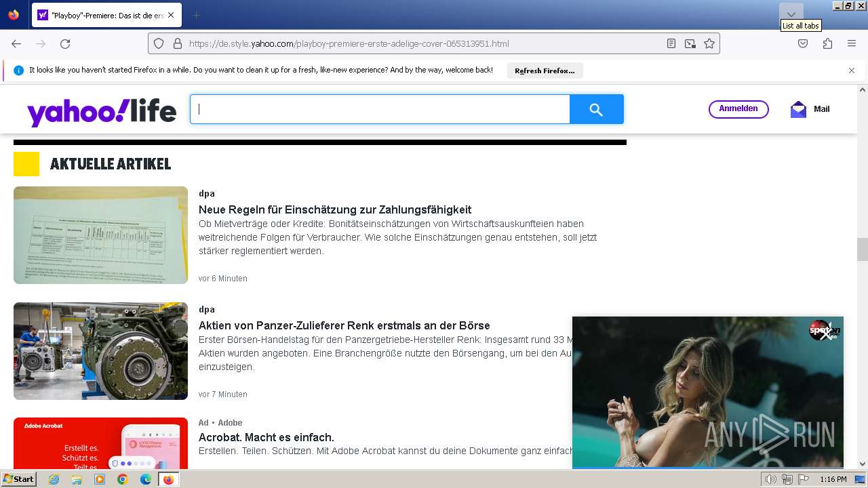
Task: Open the Renk gearbox article thumbnail
Action: [x=100, y=351]
